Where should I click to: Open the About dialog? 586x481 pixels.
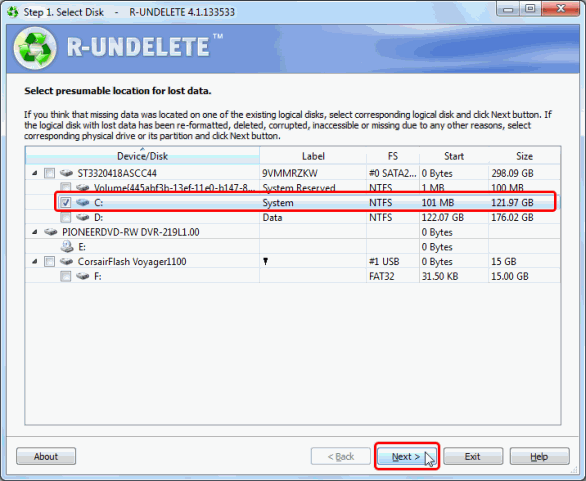[x=46, y=456]
